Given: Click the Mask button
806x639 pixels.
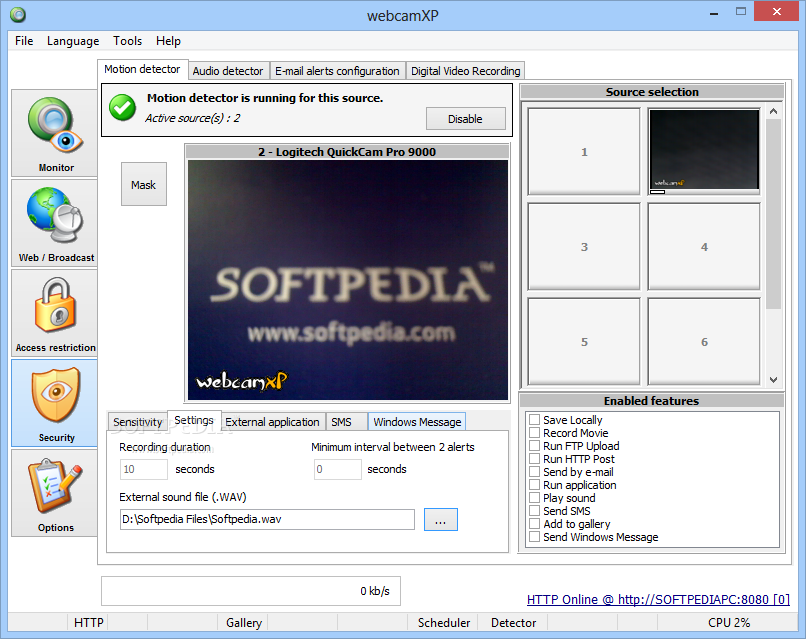Looking at the screenshot, I should click(143, 185).
